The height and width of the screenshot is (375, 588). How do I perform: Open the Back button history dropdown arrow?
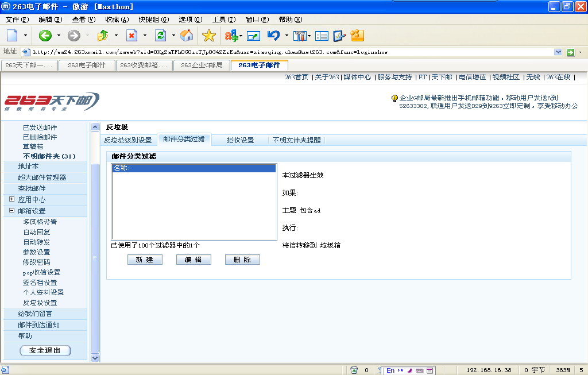59,36
